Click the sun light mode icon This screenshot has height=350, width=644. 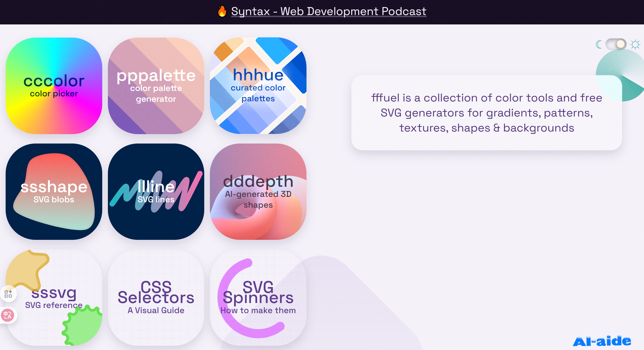pyautogui.click(x=635, y=44)
